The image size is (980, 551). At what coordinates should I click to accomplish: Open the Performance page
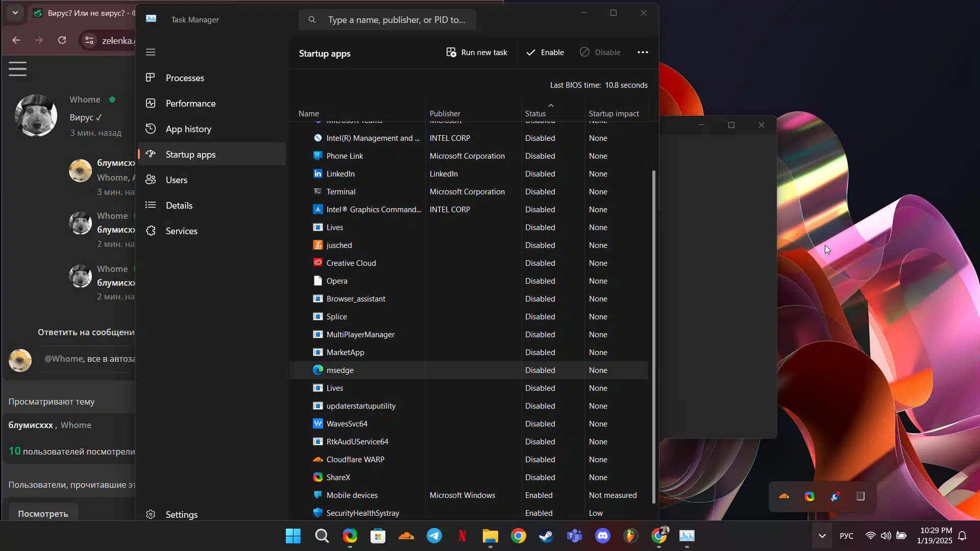[x=212, y=104]
